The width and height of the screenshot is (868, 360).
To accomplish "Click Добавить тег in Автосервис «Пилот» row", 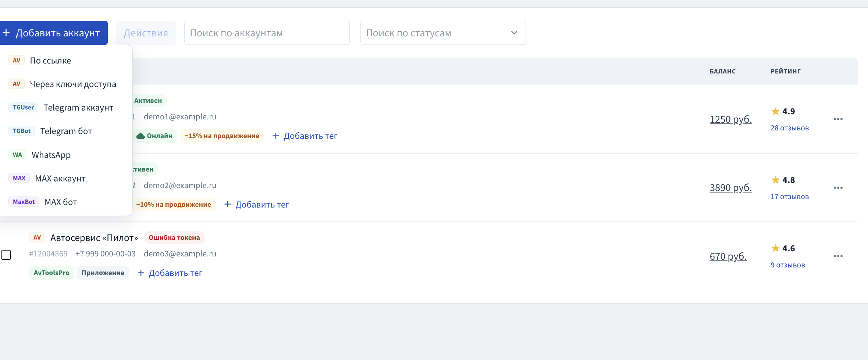I will [170, 273].
